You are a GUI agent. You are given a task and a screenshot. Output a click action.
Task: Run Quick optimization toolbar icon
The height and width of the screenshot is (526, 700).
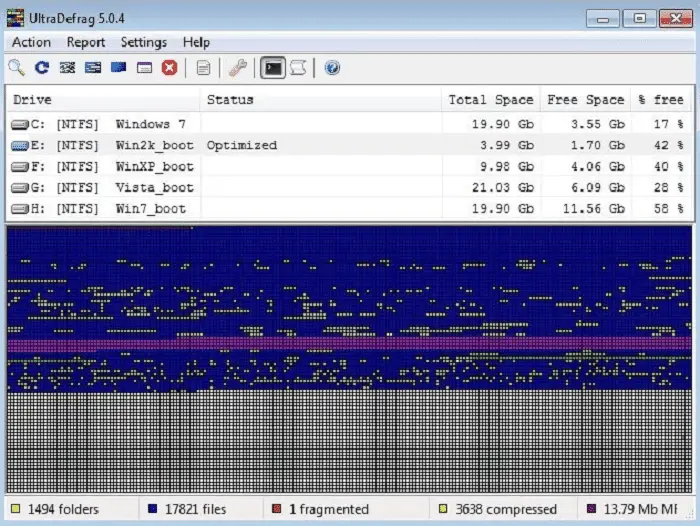coord(93,68)
